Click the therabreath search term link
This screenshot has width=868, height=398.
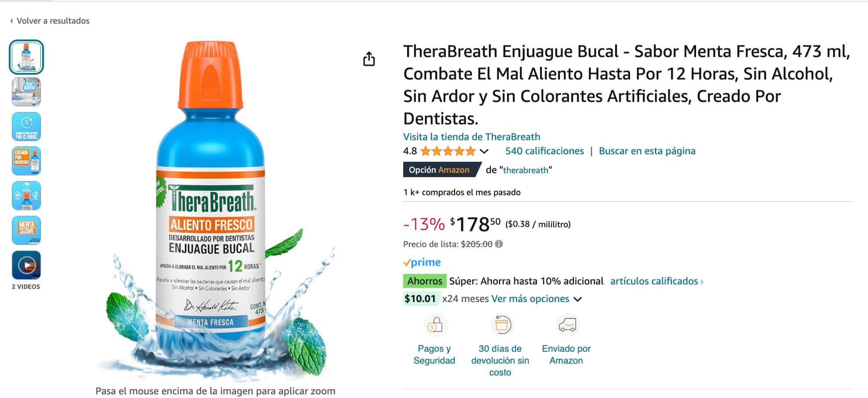pyautogui.click(x=525, y=170)
